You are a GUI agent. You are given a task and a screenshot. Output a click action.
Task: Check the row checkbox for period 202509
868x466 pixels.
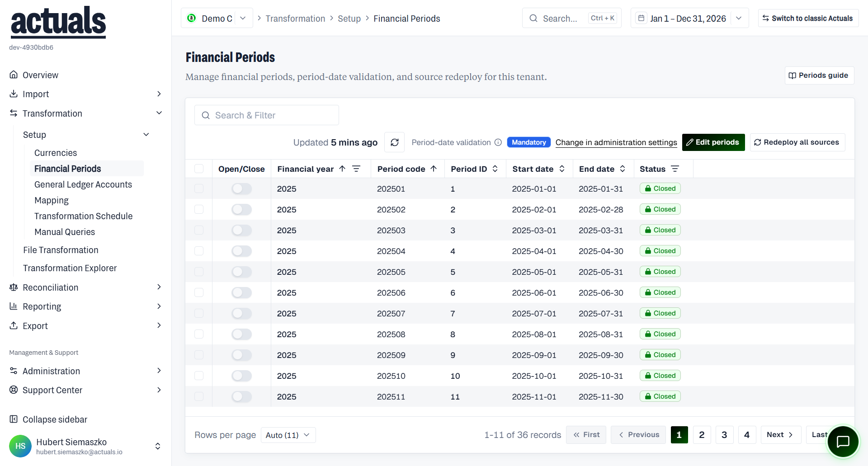click(x=199, y=355)
